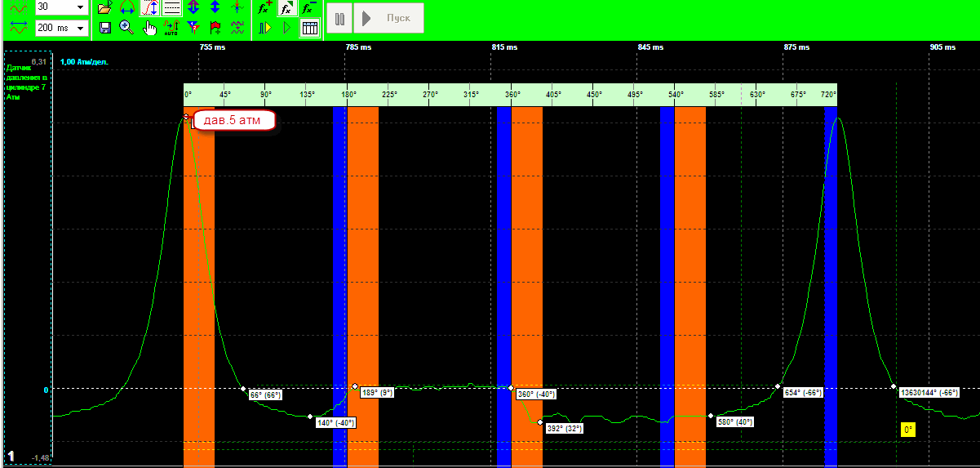Screen dimensions: 980x468
Task: Click the 'дав.5 атм' annotation label
Action: tap(234, 121)
